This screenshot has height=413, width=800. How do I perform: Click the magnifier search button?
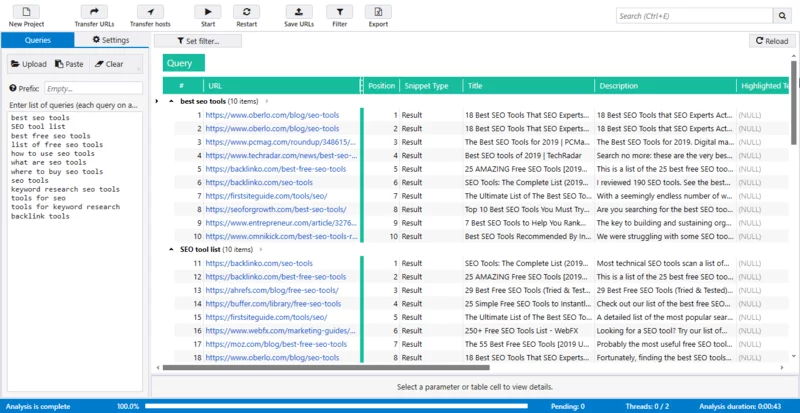tap(782, 16)
